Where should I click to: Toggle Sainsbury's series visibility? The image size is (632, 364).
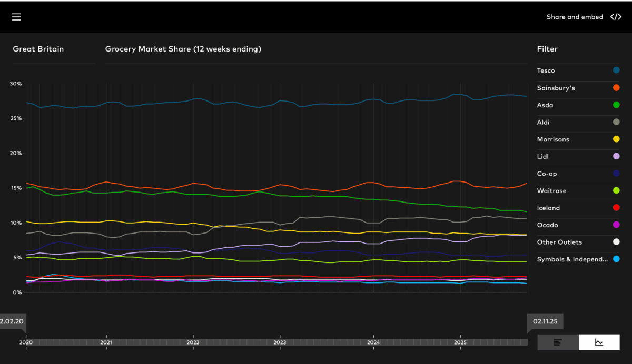pyautogui.click(x=616, y=88)
